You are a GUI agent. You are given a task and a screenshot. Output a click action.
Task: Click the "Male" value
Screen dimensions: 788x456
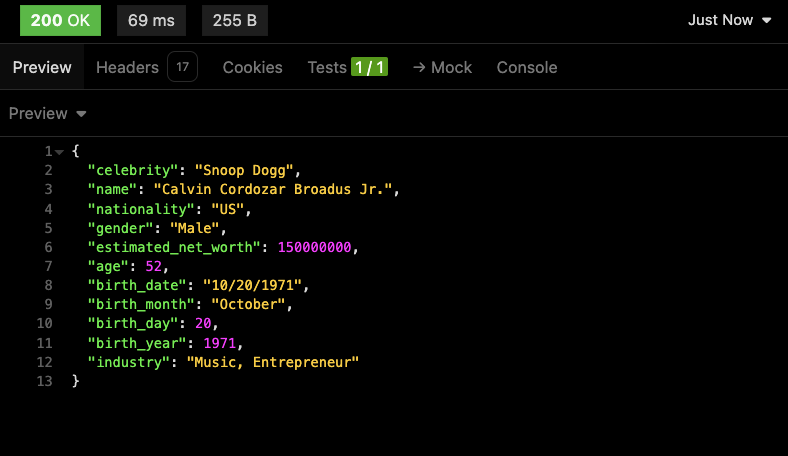[x=194, y=228]
